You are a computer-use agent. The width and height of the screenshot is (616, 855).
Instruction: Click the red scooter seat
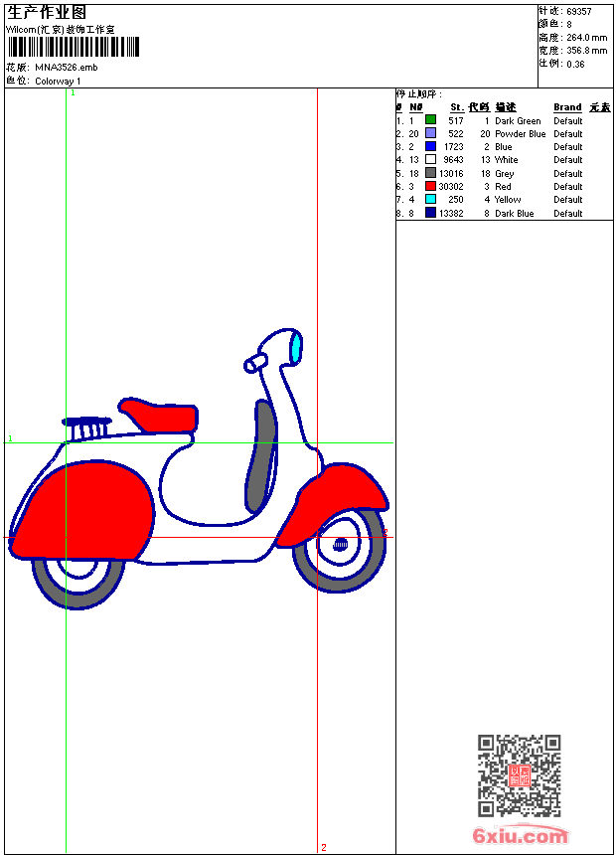coord(159,416)
